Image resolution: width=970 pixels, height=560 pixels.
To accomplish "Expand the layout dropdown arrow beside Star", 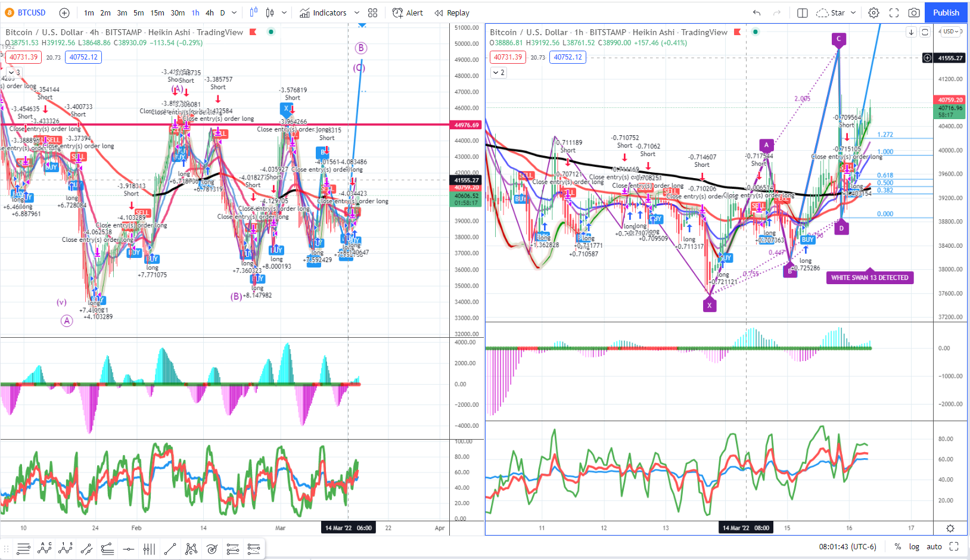I will (853, 13).
